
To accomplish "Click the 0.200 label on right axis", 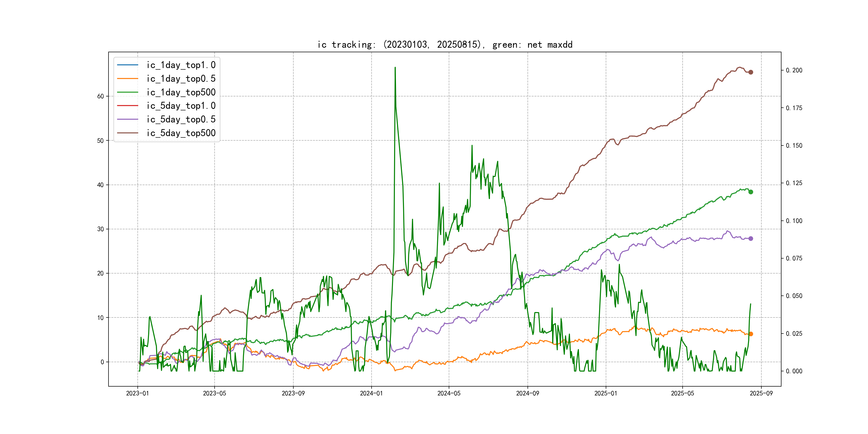I will (794, 70).
